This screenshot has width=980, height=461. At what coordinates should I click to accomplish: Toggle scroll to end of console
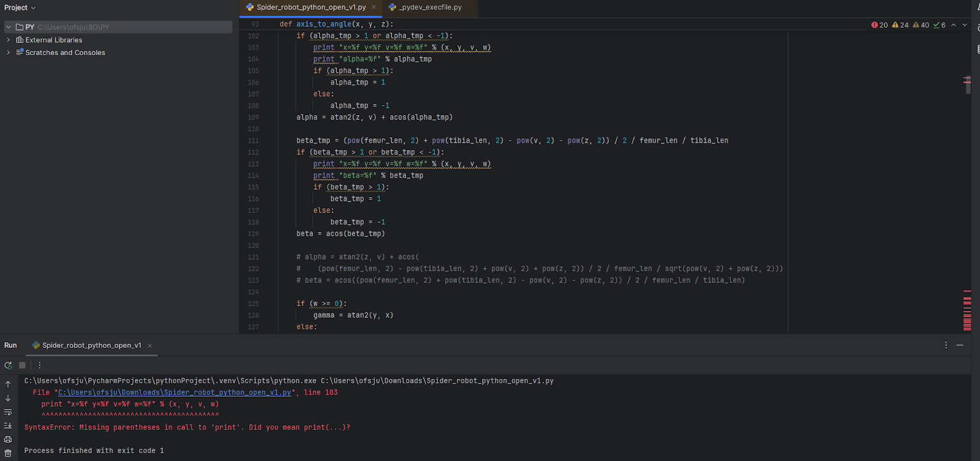[x=8, y=425]
